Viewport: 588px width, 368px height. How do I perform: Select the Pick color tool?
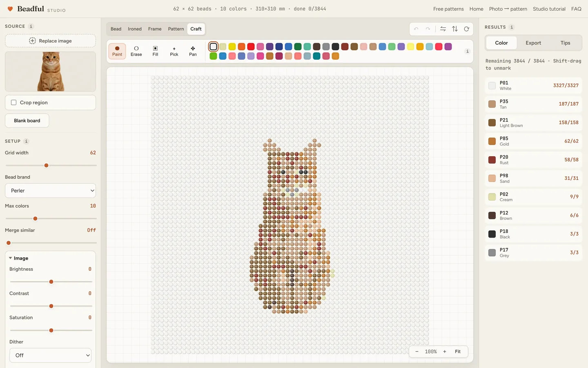174,51
